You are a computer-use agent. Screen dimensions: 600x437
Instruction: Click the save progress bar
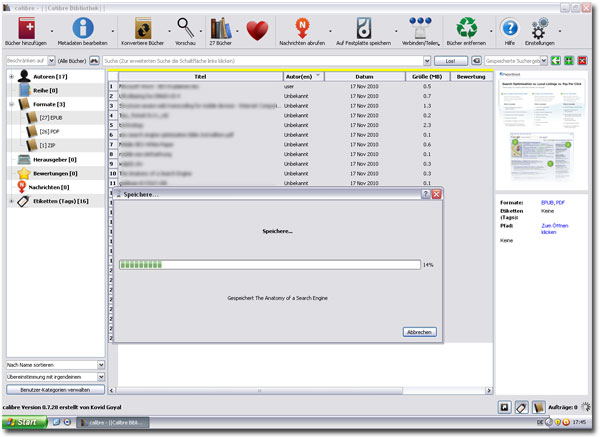click(x=269, y=265)
